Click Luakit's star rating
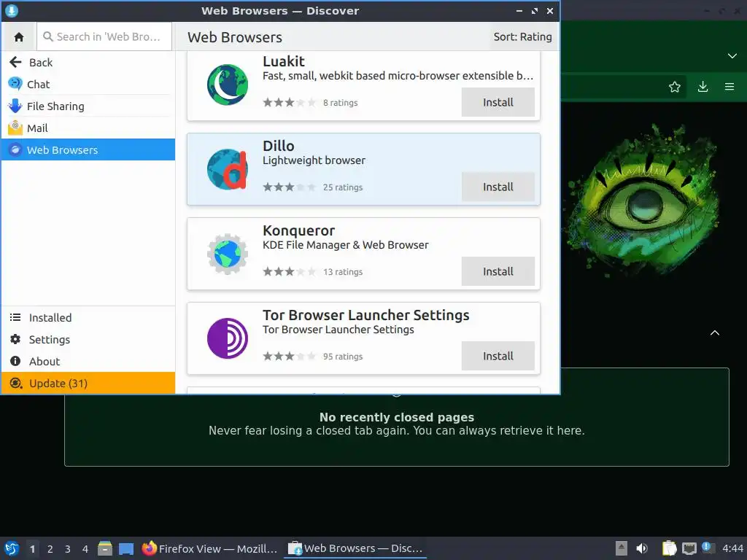This screenshot has width=747, height=560. [x=289, y=102]
